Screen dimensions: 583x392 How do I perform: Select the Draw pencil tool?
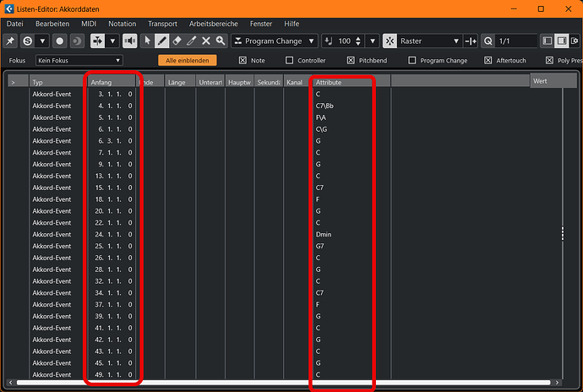click(x=161, y=41)
